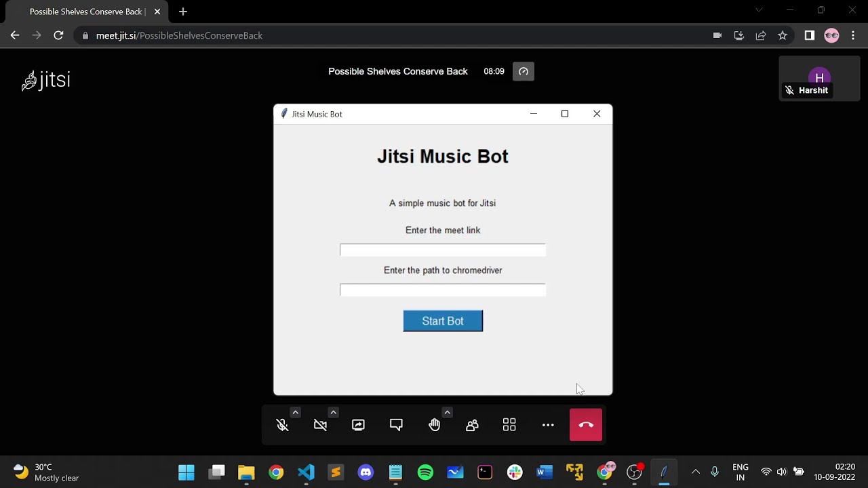The image size is (868, 488).
Task: Open Chrome three-dot menu
Action: 853,35
